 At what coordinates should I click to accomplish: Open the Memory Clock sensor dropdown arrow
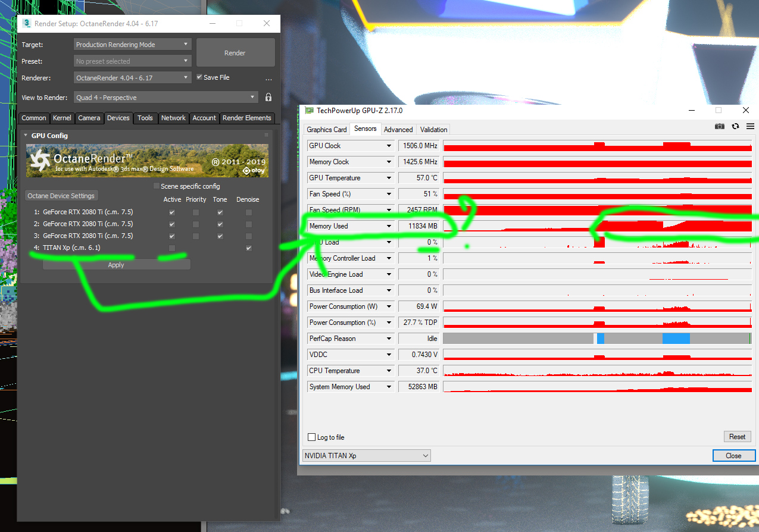[x=389, y=162]
